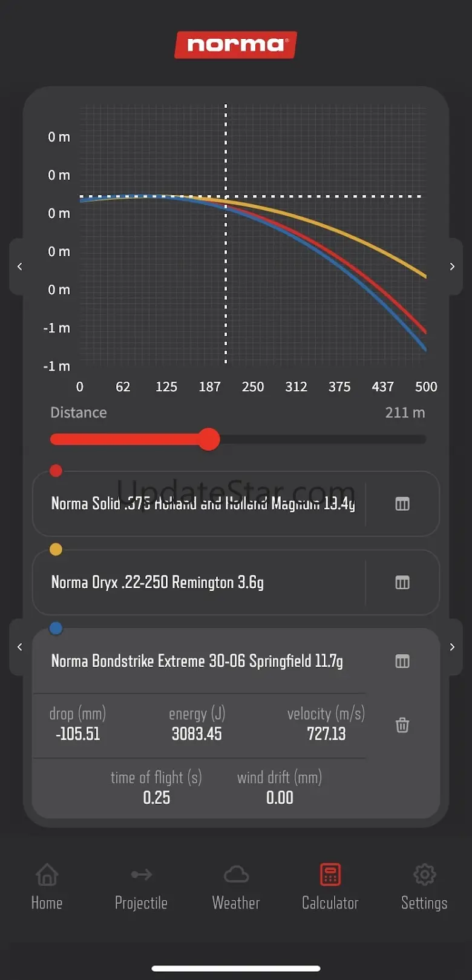The width and height of the screenshot is (472, 980).
Task: Open table view for Bondstrike Extreme 30-06
Action: pyautogui.click(x=402, y=661)
